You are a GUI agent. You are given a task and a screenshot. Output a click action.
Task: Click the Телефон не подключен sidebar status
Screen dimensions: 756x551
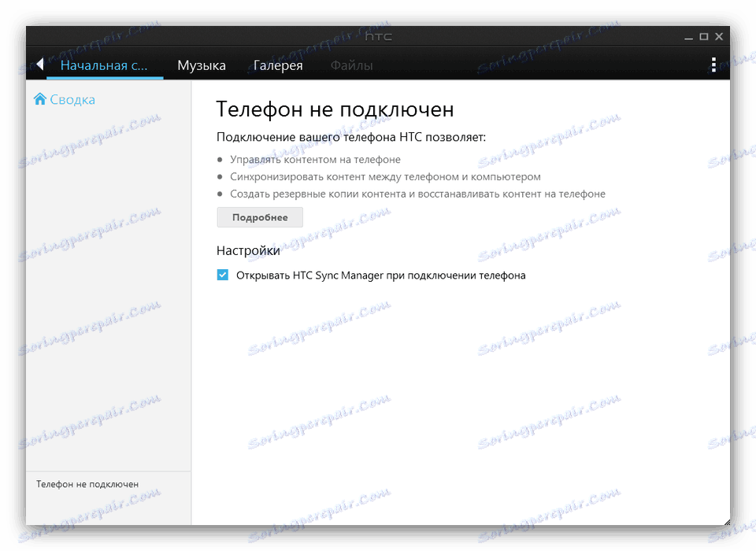tap(87, 484)
